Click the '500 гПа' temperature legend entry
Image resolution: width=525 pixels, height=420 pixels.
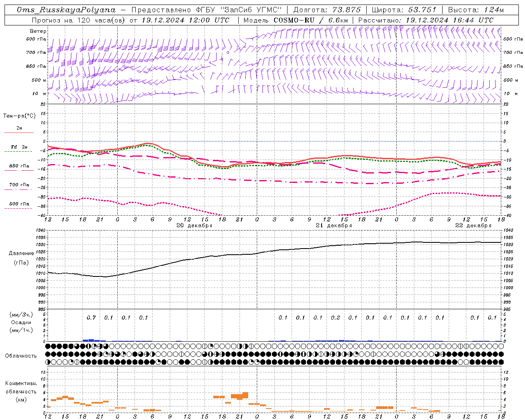[19, 204]
